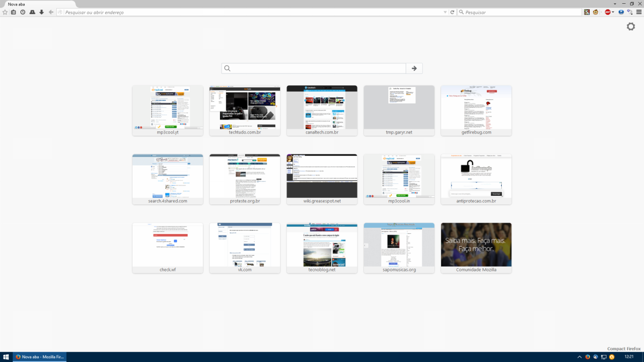Open browsing history via clock icon

pos(23,12)
